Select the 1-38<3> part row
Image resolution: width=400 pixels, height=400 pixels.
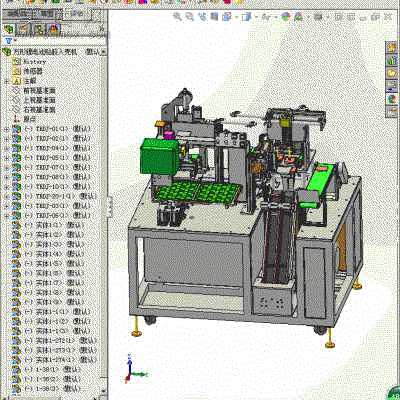point(47,389)
